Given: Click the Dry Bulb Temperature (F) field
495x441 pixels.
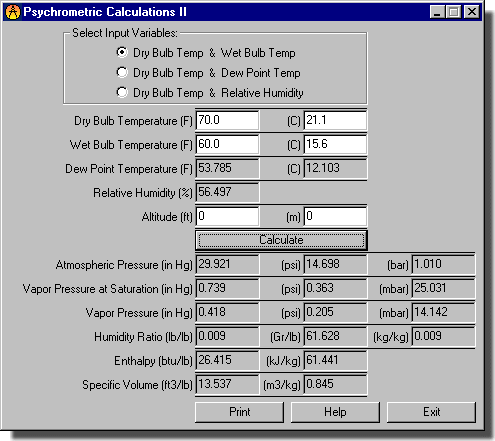Looking at the screenshot, I should tap(227, 120).
